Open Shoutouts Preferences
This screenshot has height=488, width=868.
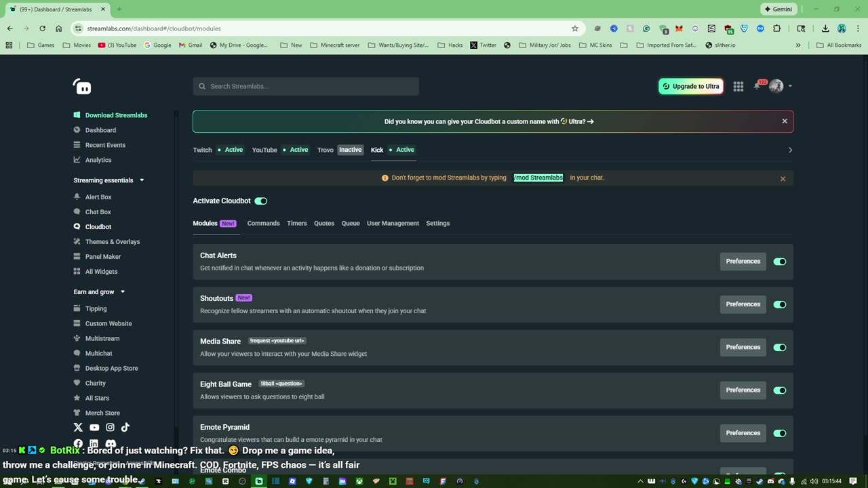click(743, 304)
